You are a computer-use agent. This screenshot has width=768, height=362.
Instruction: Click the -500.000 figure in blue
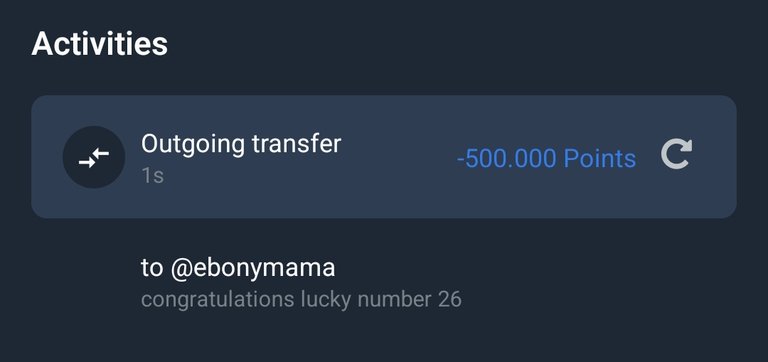[x=506, y=159]
